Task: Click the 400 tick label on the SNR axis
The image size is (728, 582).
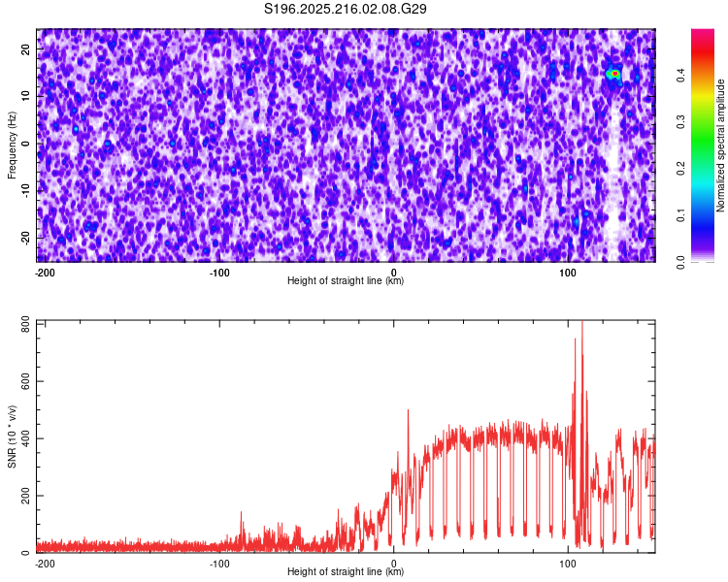Action: [25, 438]
